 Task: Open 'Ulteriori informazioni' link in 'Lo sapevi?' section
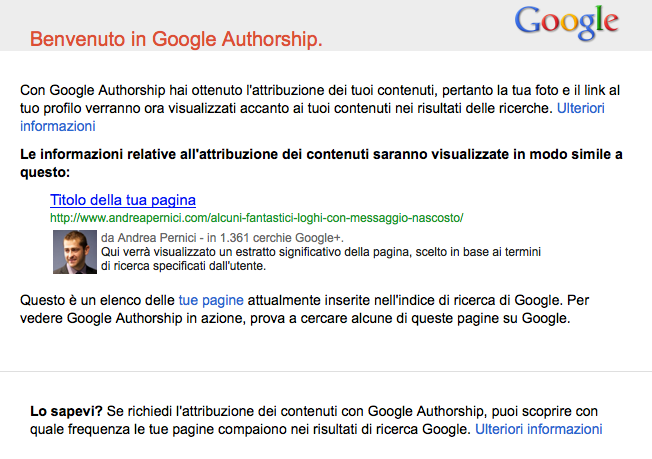click(x=538, y=429)
